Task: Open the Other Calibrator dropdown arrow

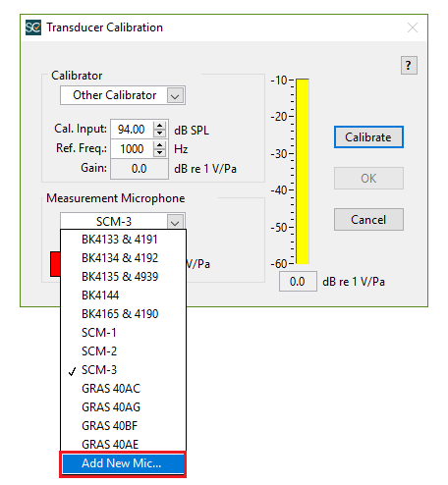Action: click(175, 95)
